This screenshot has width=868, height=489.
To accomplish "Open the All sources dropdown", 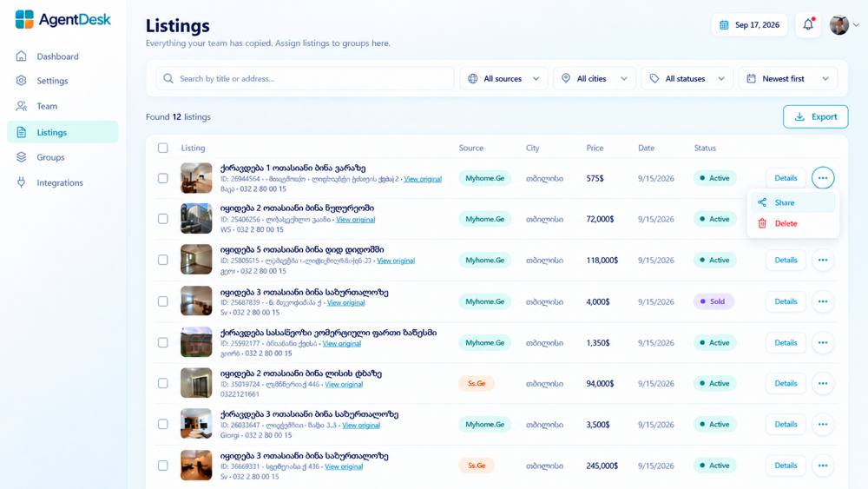I will [x=503, y=79].
